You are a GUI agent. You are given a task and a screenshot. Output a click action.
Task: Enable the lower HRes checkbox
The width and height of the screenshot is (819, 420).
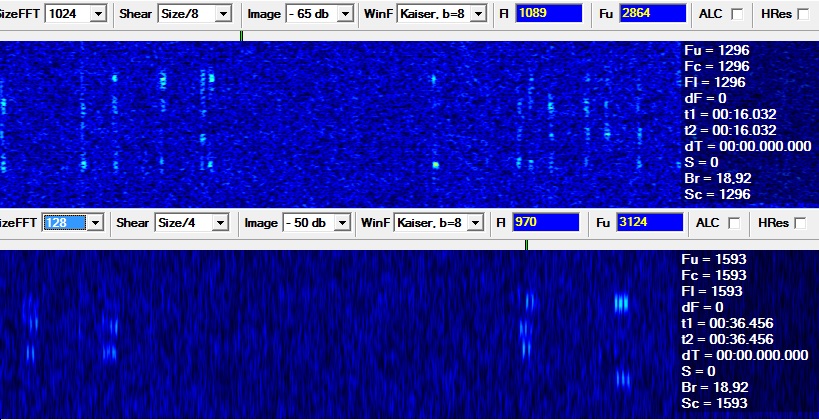(800, 224)
